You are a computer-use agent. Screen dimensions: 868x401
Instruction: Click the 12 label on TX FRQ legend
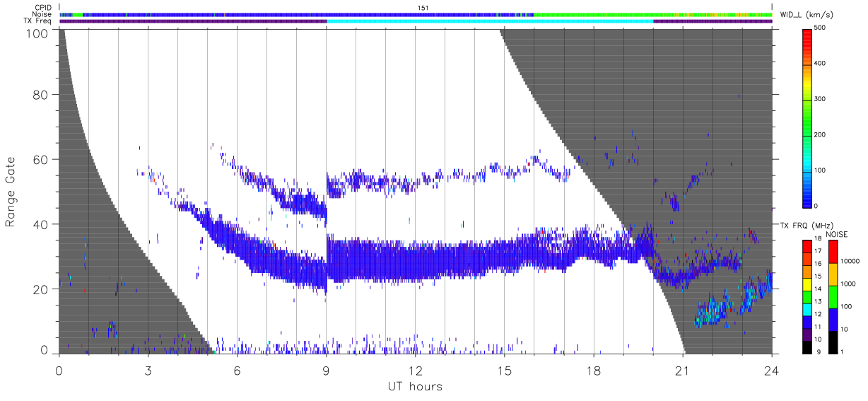click(x=817, y=314)
